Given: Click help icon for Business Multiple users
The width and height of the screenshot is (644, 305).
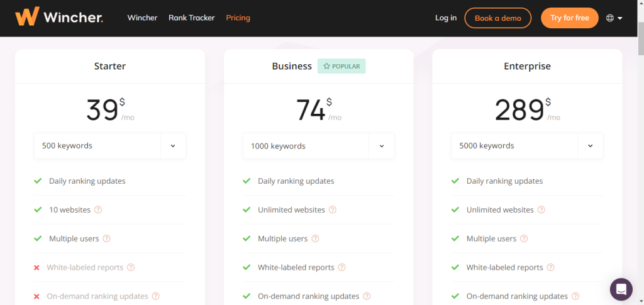Looking at the screenshot, I should tap(315, 238).
